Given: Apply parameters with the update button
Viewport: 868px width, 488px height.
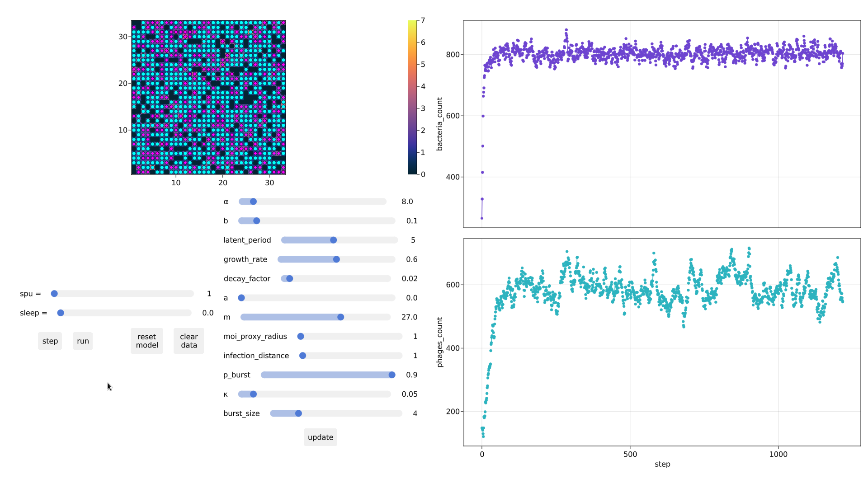Looking at the screenshot, I should tap(321, 437).
